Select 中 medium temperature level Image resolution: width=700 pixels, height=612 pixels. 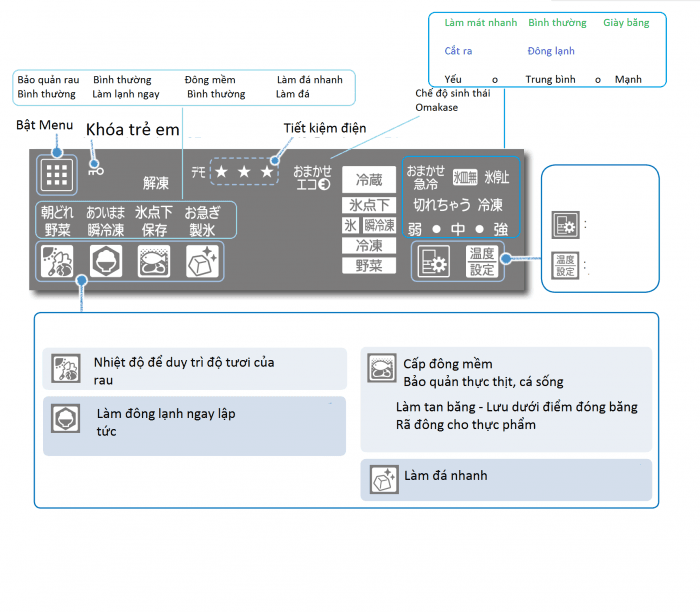pyautogui.click(x=458, y=229)
